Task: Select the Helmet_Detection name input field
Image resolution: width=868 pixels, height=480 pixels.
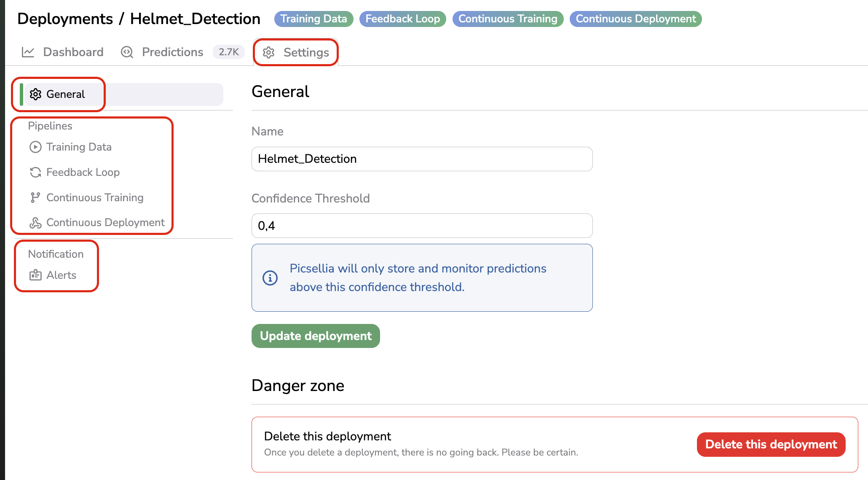Action: point(422,159)
